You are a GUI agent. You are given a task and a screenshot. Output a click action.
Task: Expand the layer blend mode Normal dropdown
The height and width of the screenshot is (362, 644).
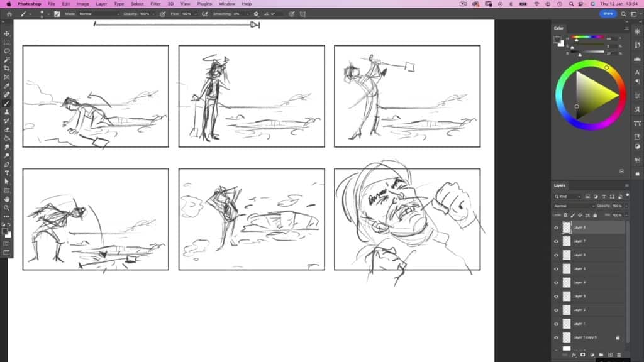574,206
